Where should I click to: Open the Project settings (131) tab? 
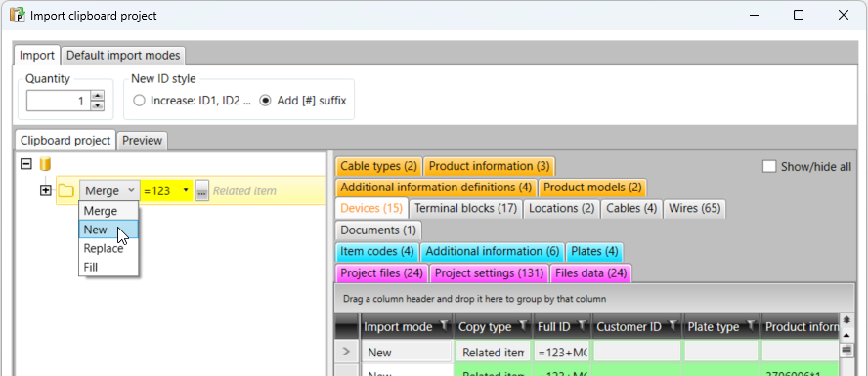[x=490, y=272]
